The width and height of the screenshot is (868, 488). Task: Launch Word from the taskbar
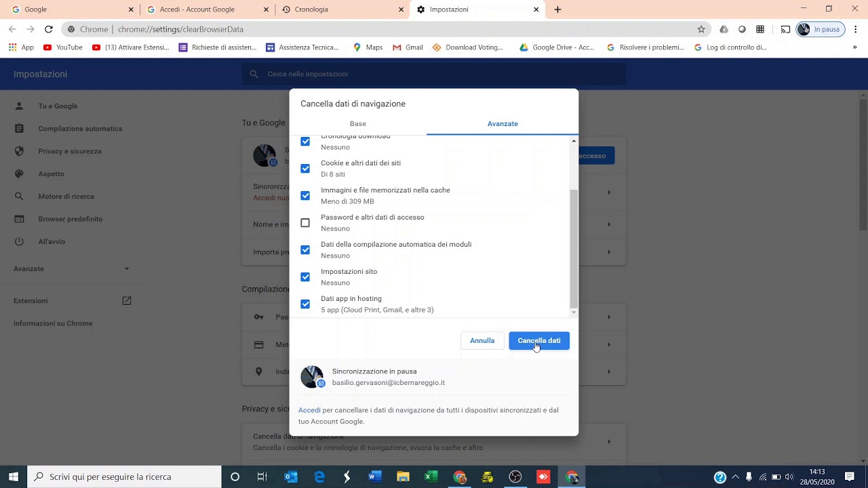375,477
